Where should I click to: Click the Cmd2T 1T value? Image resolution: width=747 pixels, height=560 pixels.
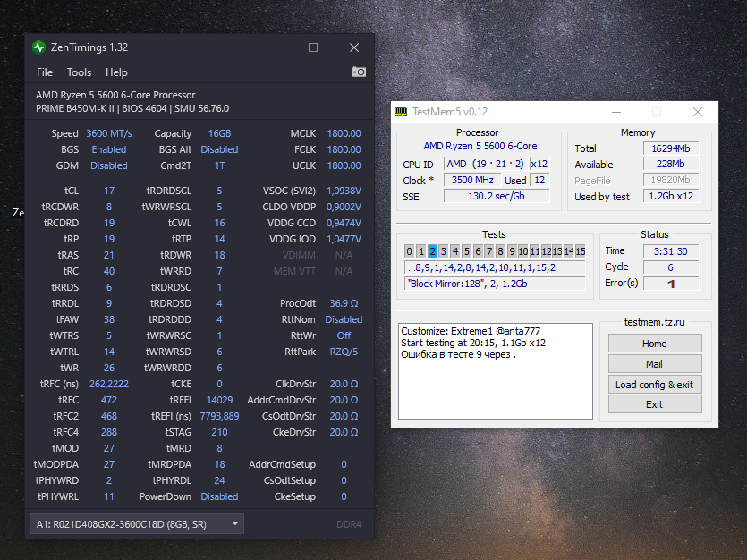(219, 165)
